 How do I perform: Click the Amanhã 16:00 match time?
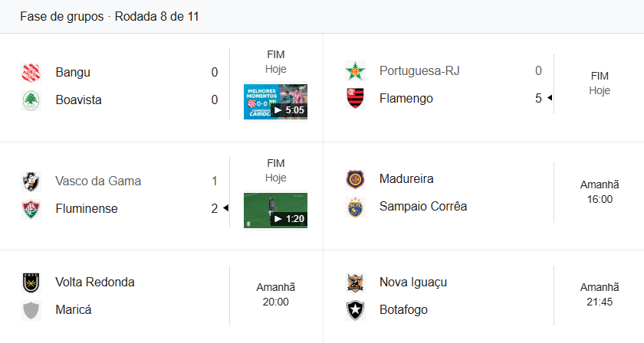click(x=600, y=192)
